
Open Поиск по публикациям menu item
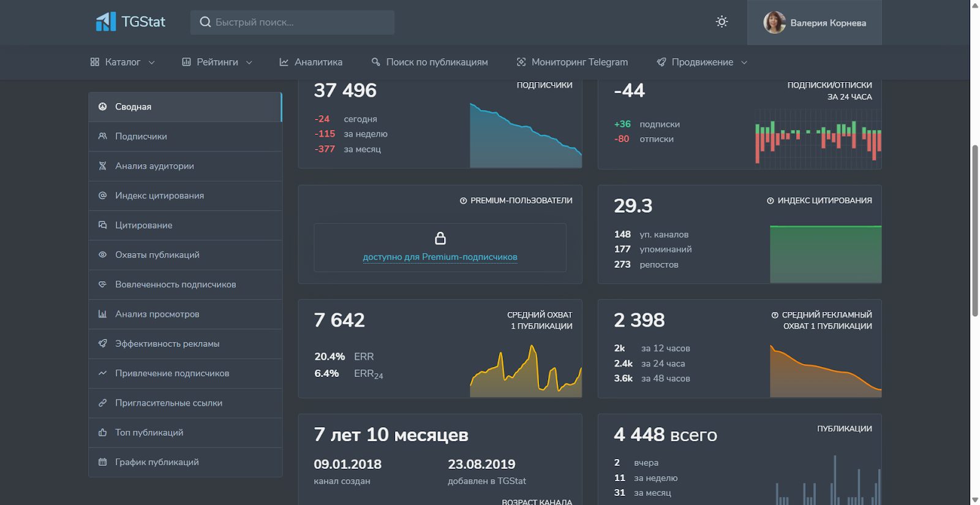coord(429,62)
